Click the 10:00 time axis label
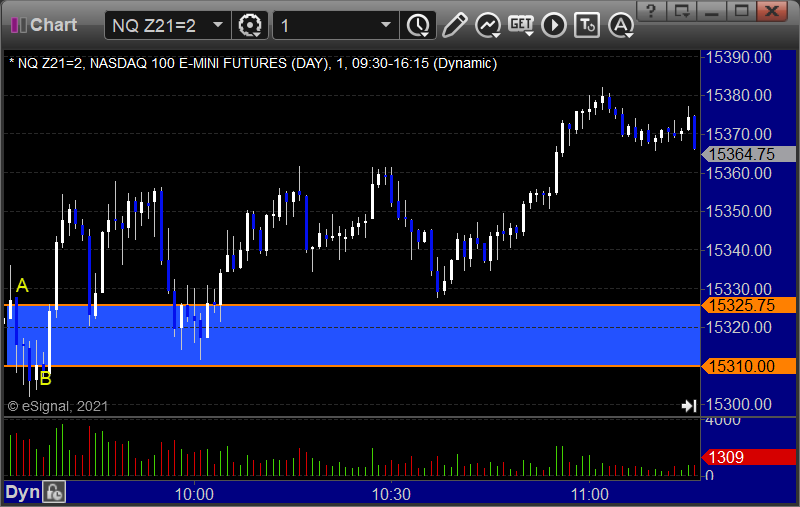The height and width of the screenshot is (507, 800). click(x=194, y=494)
